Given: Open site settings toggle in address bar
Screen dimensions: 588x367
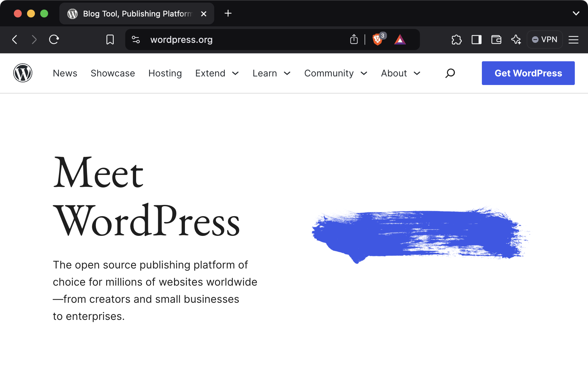Looking at the screenshot, I should pos(135,40).
